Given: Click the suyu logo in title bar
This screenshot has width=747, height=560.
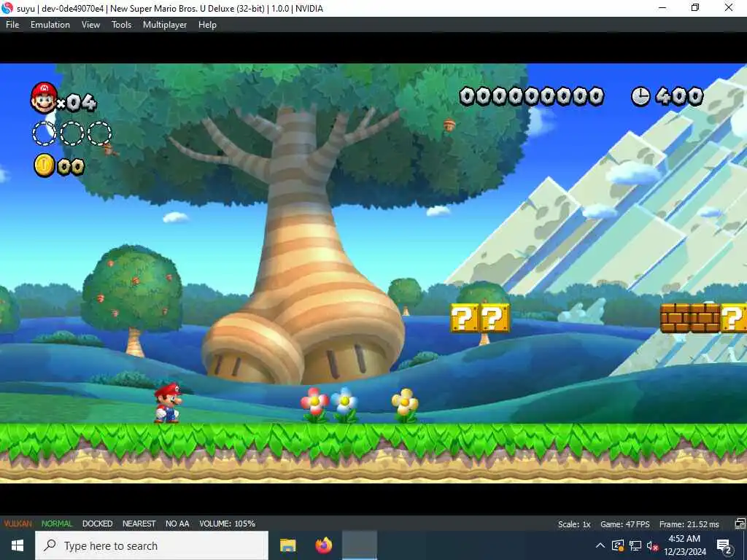Looking at the screenshot, I should pos(7,8).
